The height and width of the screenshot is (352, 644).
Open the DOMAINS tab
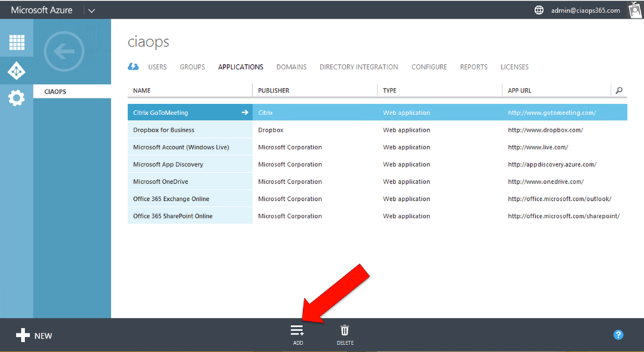pos(291,67)
